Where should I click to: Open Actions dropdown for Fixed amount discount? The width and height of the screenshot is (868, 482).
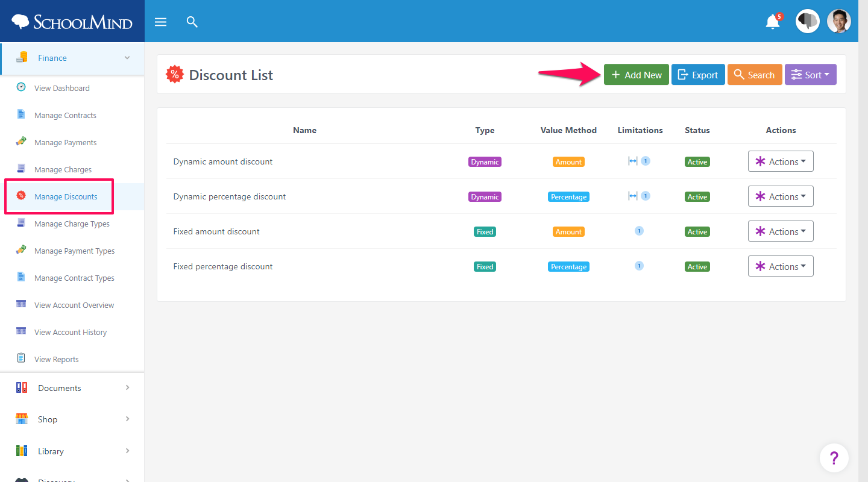(x=781, y=231)
